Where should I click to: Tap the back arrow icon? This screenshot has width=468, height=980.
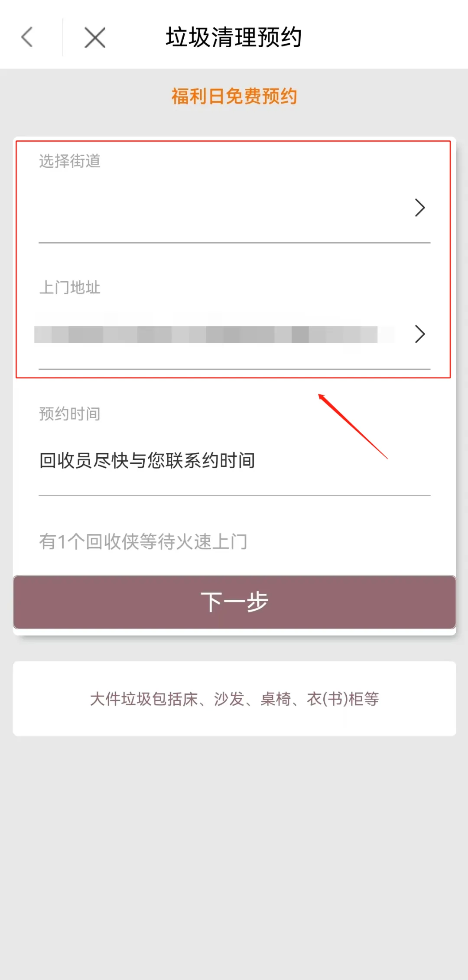27,37
